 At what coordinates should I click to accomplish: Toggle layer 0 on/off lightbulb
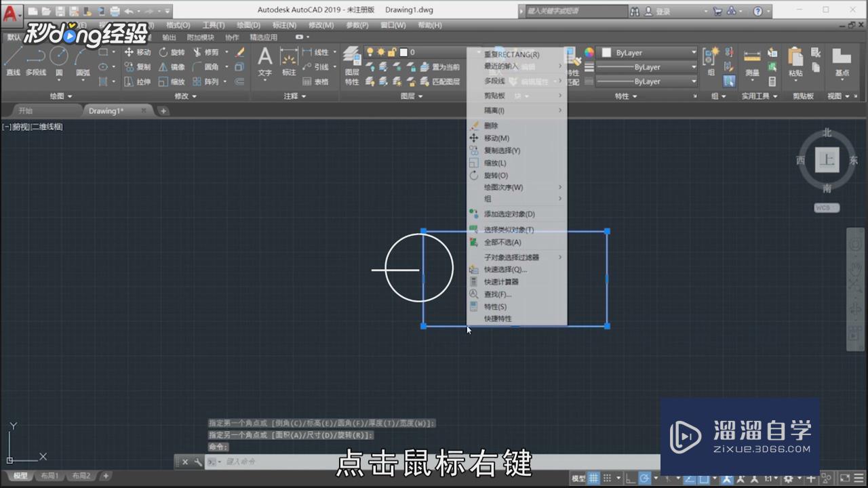[370, 52]
